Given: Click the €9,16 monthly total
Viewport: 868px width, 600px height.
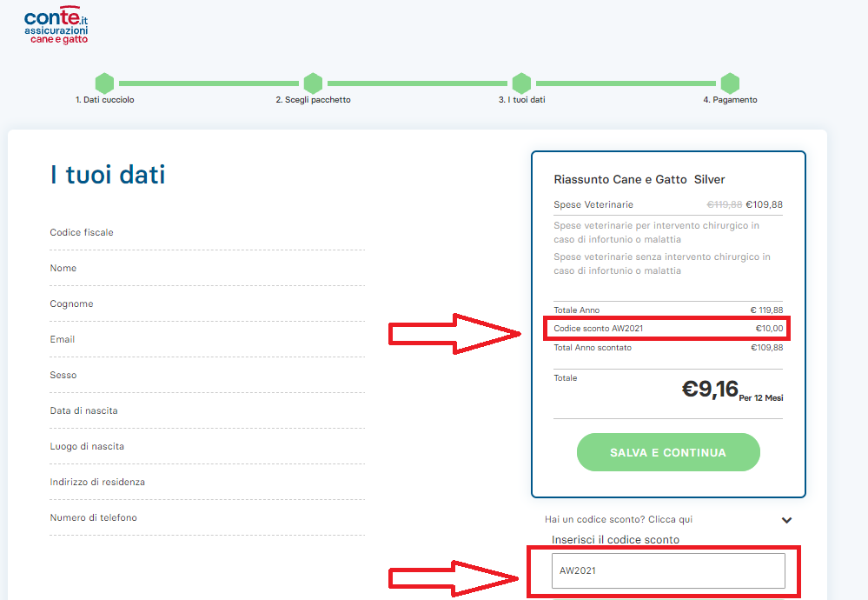Looking at the screenshot, I should pyautogui.click(x=710, y=389).
